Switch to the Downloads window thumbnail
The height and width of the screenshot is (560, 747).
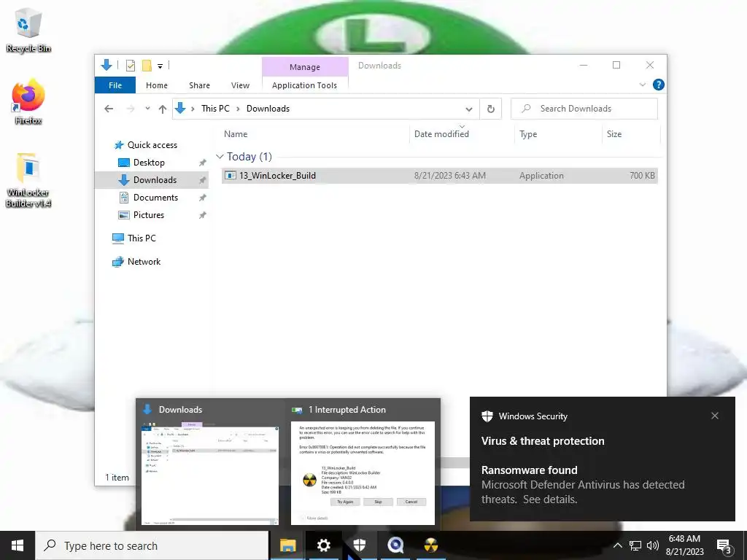point(209,464)
